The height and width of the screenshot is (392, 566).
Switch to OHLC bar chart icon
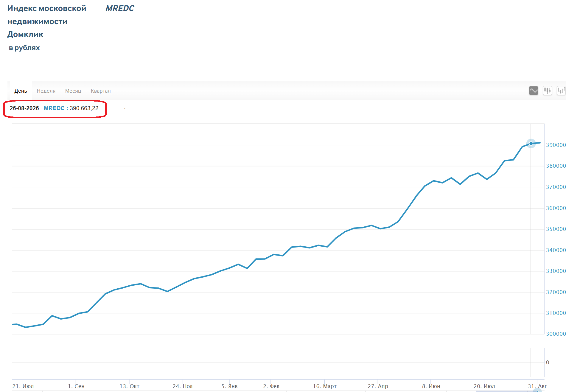pyautogui.click(x=561, y=90)
